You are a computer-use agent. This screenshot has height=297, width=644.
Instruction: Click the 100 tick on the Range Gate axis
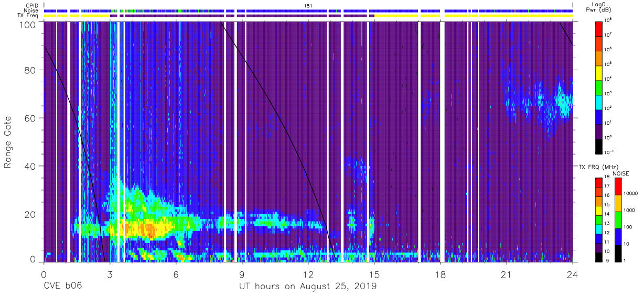click(x=28, y=25)
